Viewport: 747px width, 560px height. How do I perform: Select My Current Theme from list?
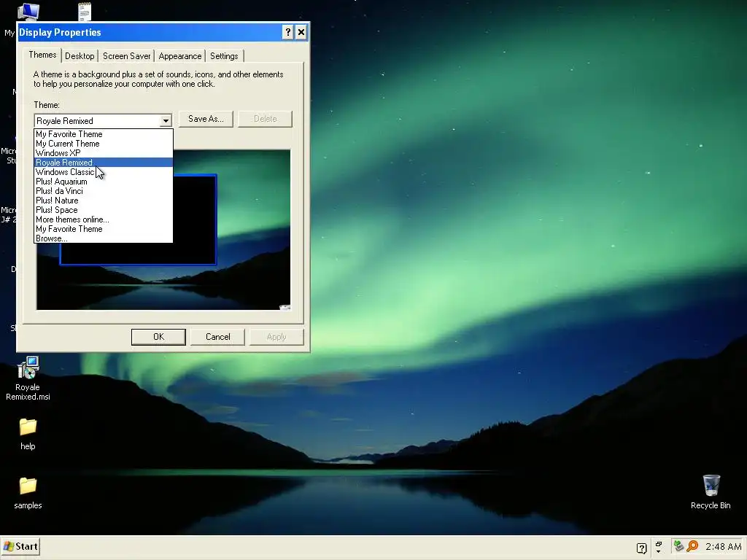(104, 144)
